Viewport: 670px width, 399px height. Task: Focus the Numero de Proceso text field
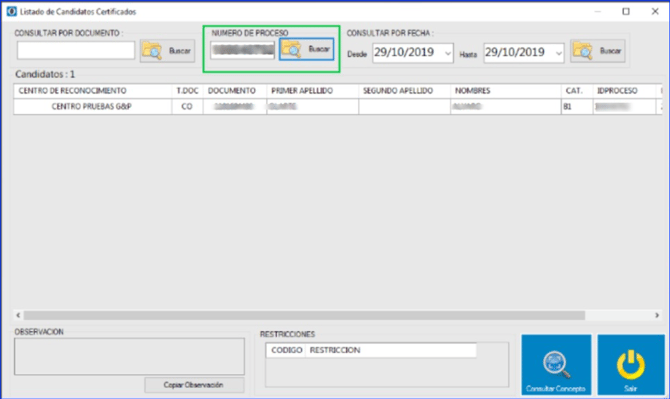click(242, 50)
